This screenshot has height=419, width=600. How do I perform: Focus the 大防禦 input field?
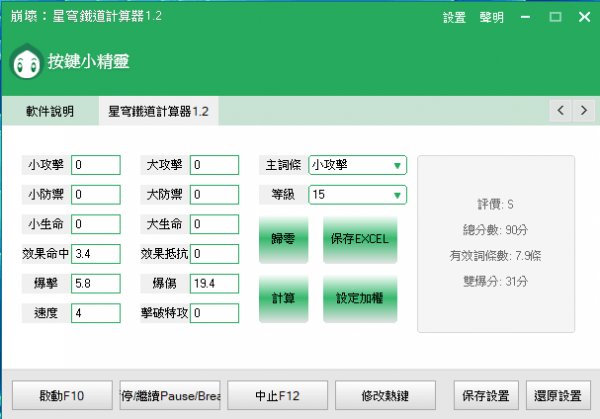pyautogui.click(x=214, y=194)
